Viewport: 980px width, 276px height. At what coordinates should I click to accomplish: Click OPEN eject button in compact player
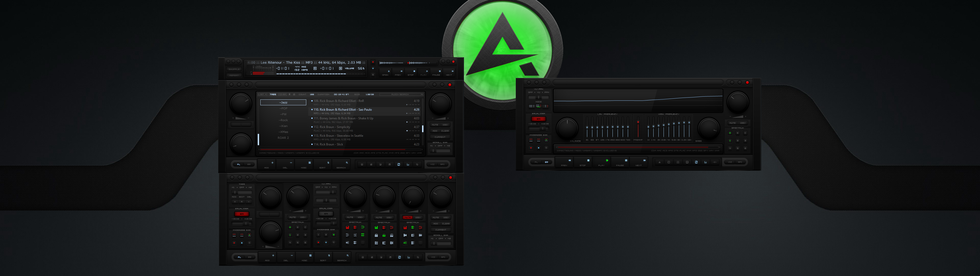pos(385,72)
